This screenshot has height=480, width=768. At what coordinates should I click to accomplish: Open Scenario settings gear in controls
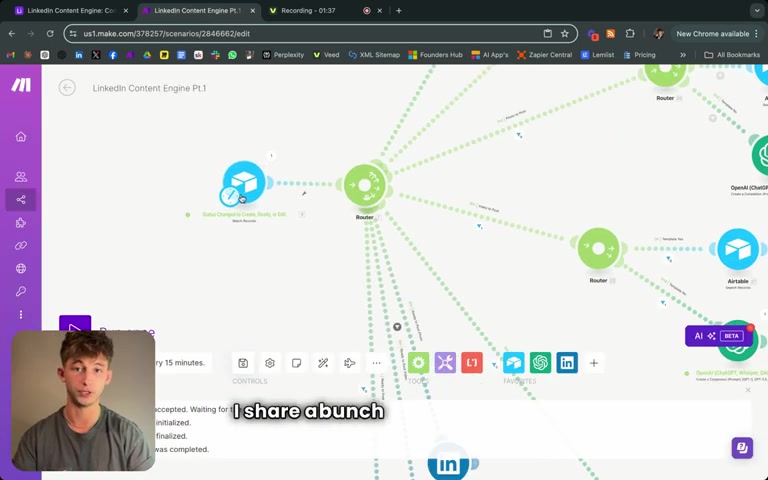pos(270,363)
